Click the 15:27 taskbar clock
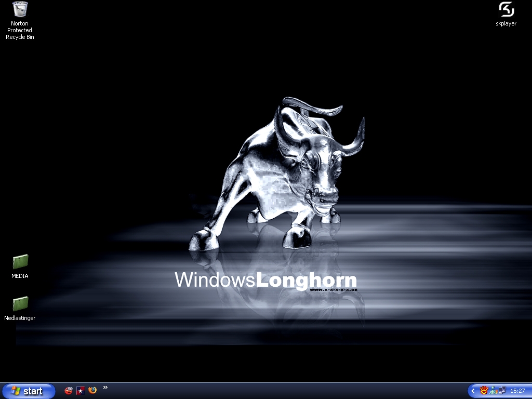Viewport: 532px width, 399px height. point(518,391)
